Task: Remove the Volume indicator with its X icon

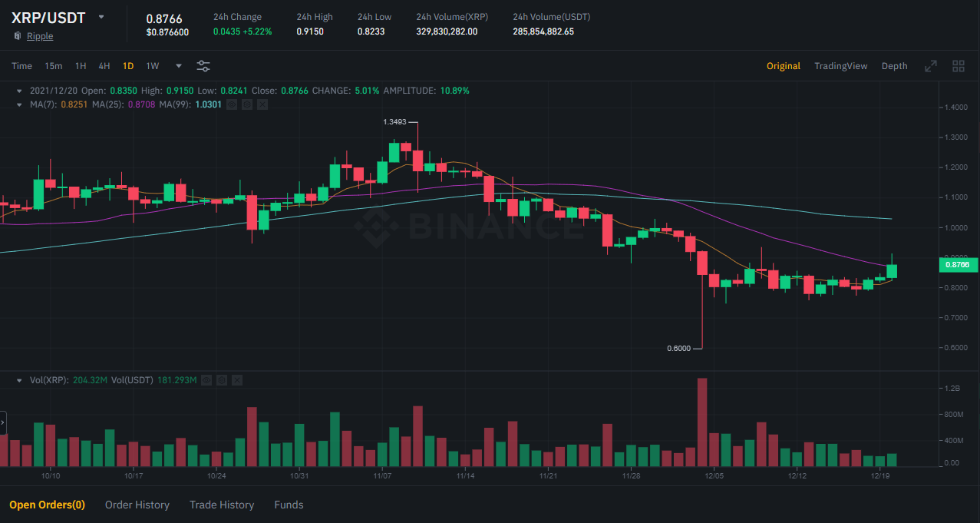Action: [x=237, y=380]
